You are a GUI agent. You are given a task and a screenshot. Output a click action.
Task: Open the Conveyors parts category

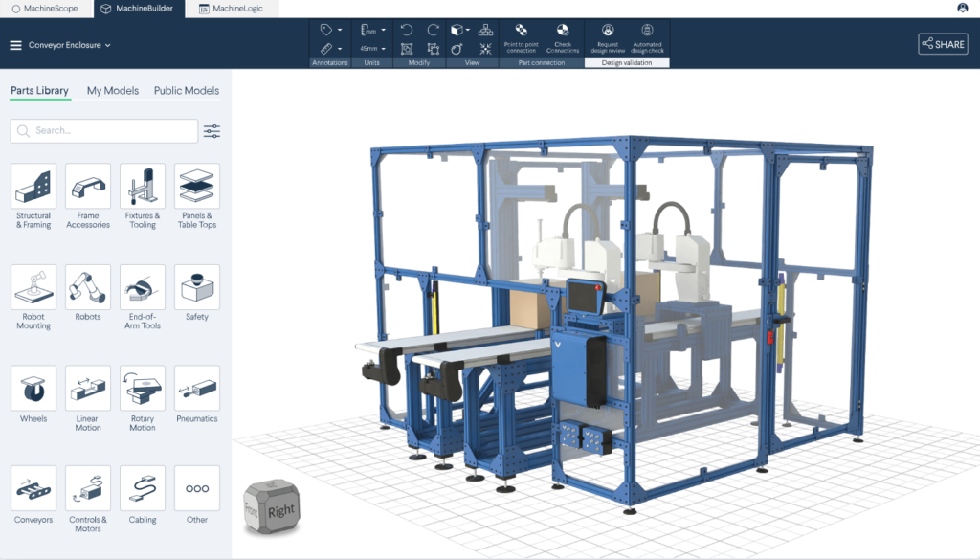point(33,489)
